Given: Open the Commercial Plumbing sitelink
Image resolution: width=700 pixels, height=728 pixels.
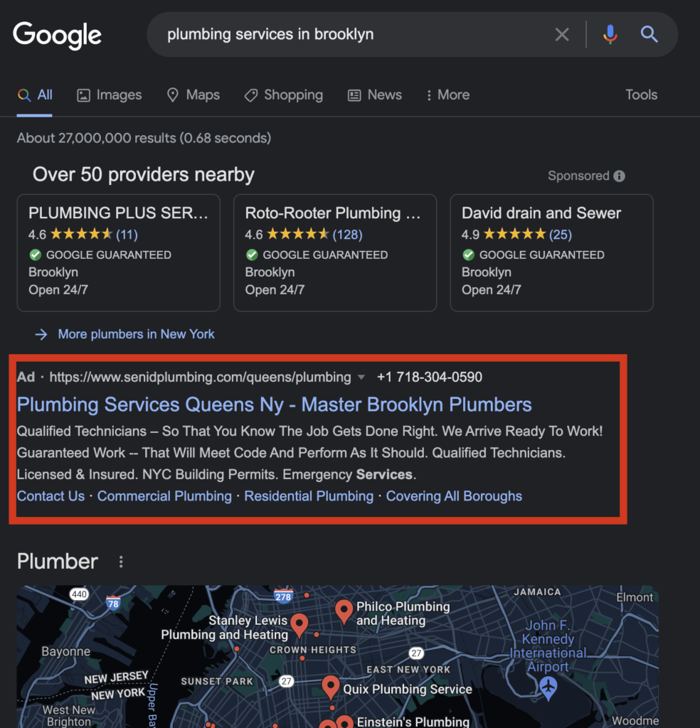Looking at the screenshot, I should (x=164, y=496).
